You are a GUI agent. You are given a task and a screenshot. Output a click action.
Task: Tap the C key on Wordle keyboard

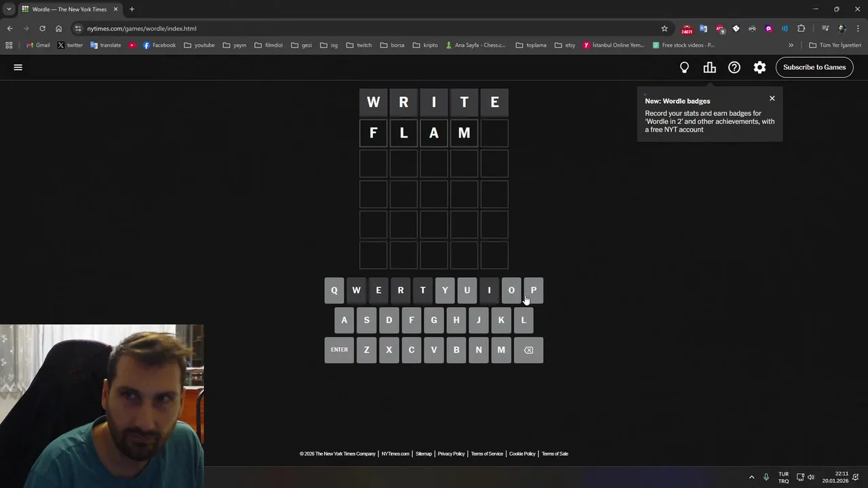click(412, 350)
